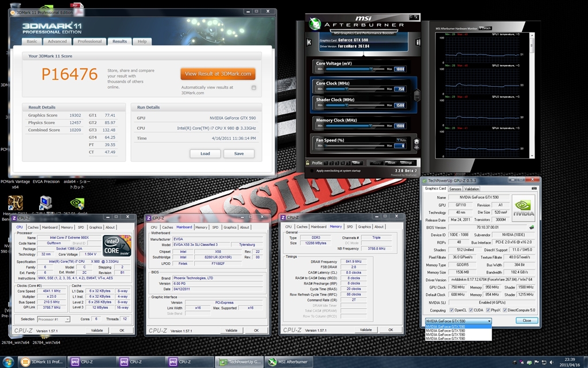Click the hardware monitor scrollbar down arrow

tap(532, 156)
